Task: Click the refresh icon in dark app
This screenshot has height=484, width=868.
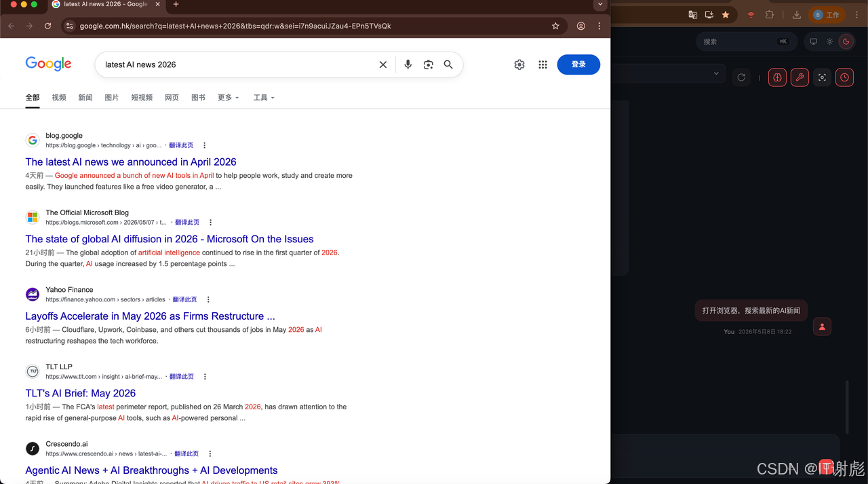Action: pyautogui.click(x=741, y=77)
